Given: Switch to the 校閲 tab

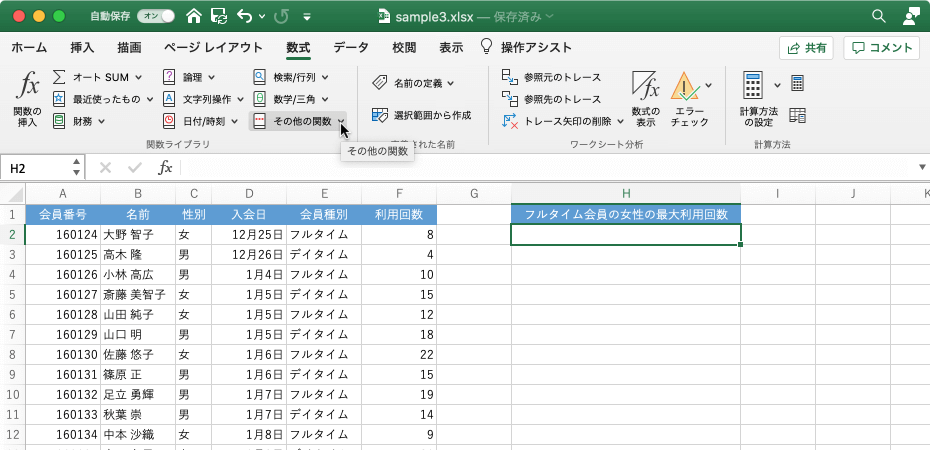Looking at the screenshot, I should [404, 47].
